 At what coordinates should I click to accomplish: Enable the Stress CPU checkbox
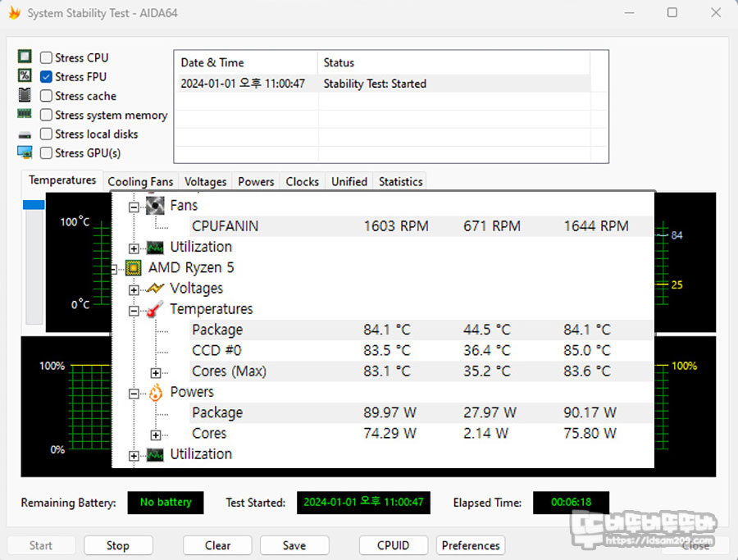[46, 57]
